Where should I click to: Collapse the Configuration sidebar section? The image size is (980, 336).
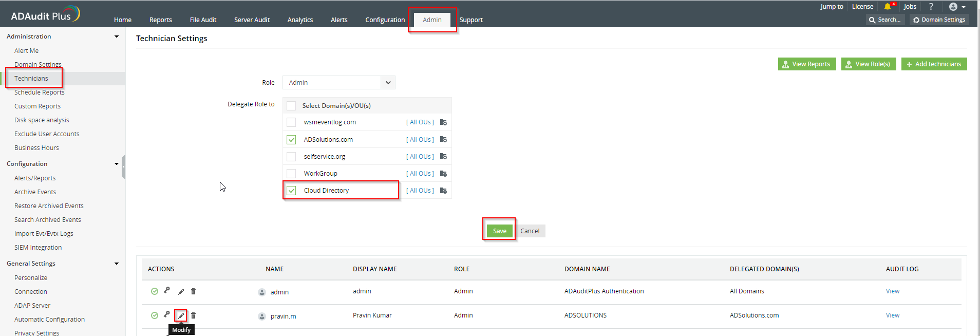117,164
